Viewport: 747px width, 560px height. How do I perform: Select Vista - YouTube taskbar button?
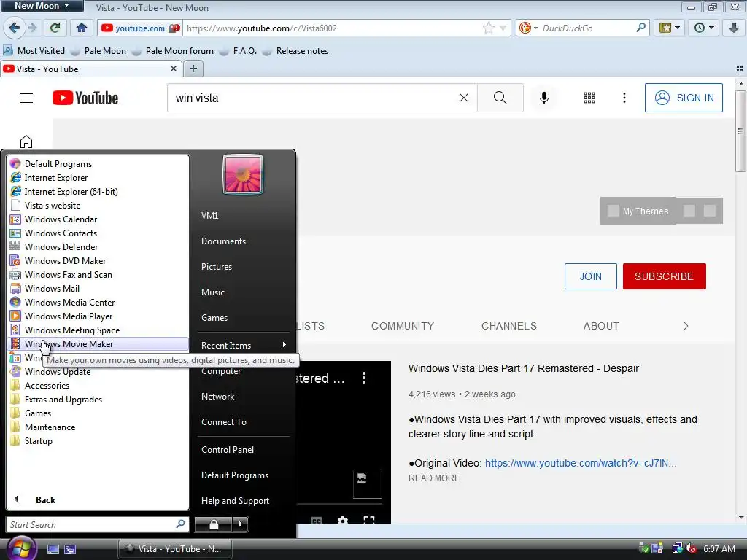coord(175,549)
